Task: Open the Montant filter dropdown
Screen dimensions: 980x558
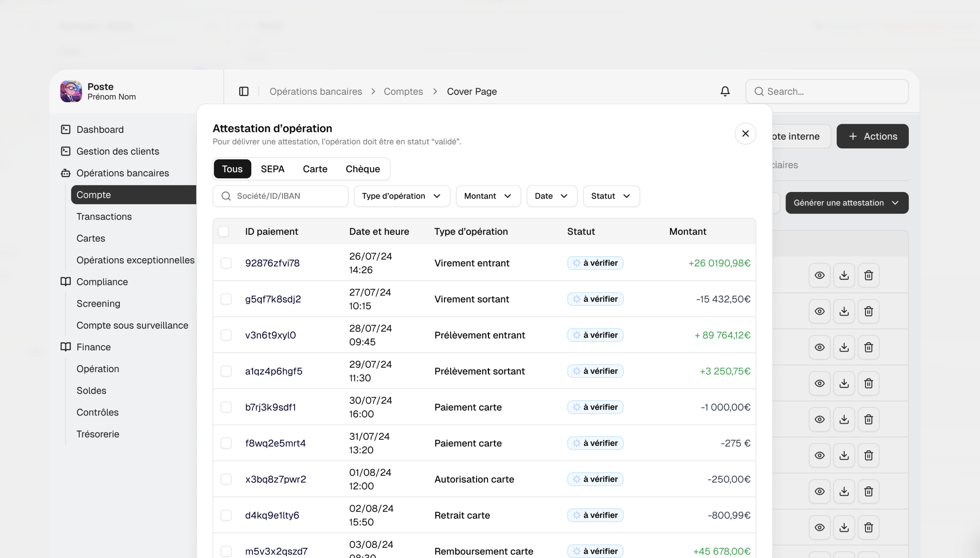Action: click(488, 196)
